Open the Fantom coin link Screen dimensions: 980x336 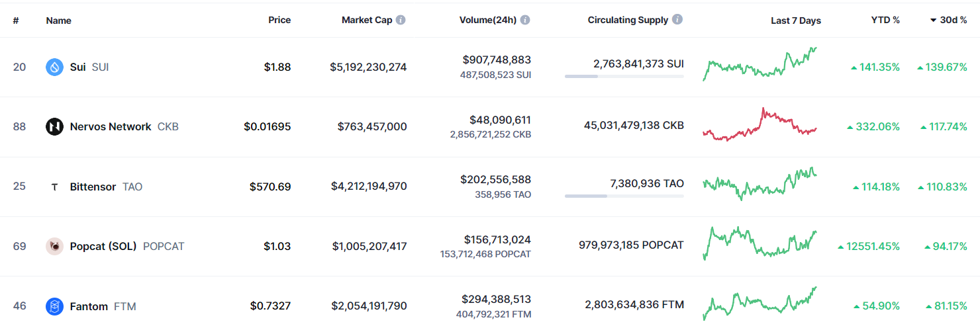click(103, 306)
